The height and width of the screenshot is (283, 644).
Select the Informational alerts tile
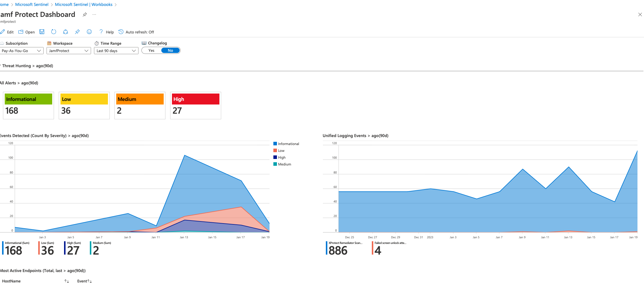pos(28,105)
